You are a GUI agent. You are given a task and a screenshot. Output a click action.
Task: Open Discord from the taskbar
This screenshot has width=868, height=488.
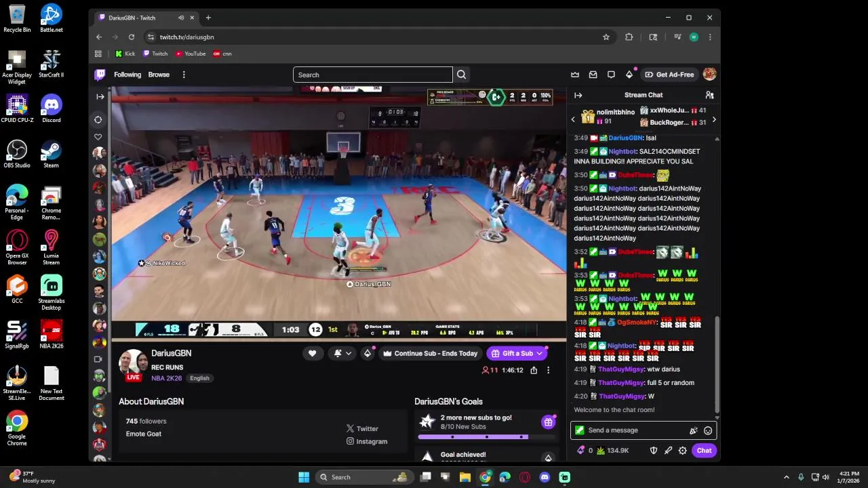(x=545, y=477)
